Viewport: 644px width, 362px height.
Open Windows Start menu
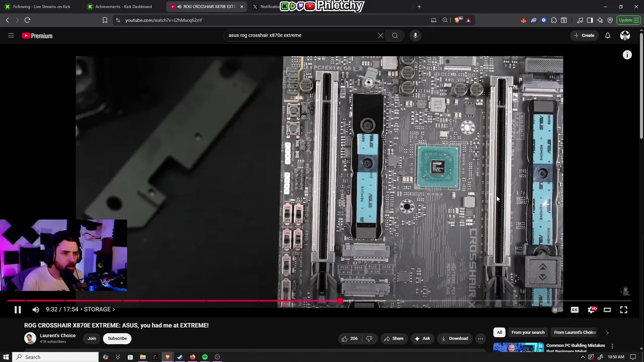point(6,357)
